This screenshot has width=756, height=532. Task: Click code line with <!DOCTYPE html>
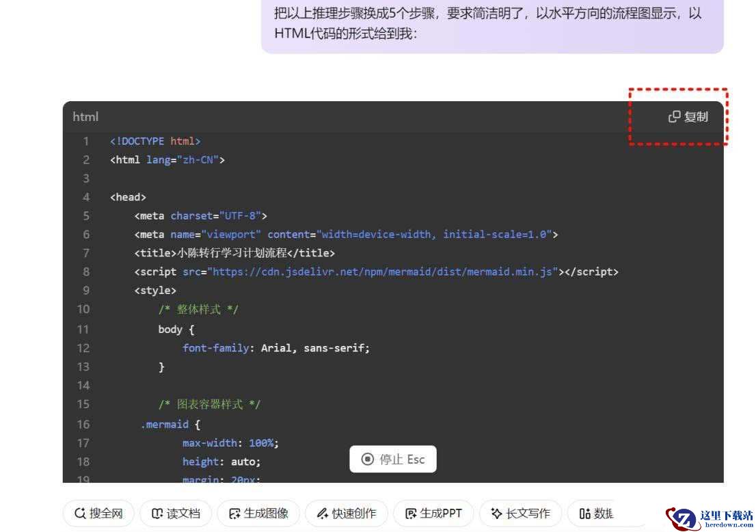pyautogui.click(x=155, y=142)
